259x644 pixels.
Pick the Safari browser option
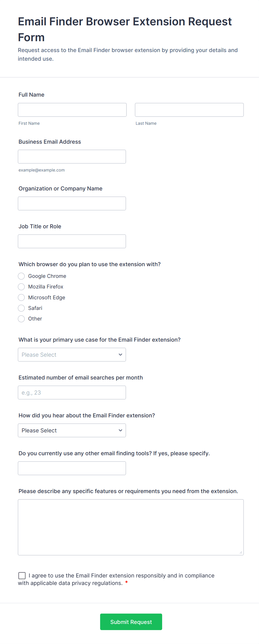pyautogui.click(x=21, y=308)
